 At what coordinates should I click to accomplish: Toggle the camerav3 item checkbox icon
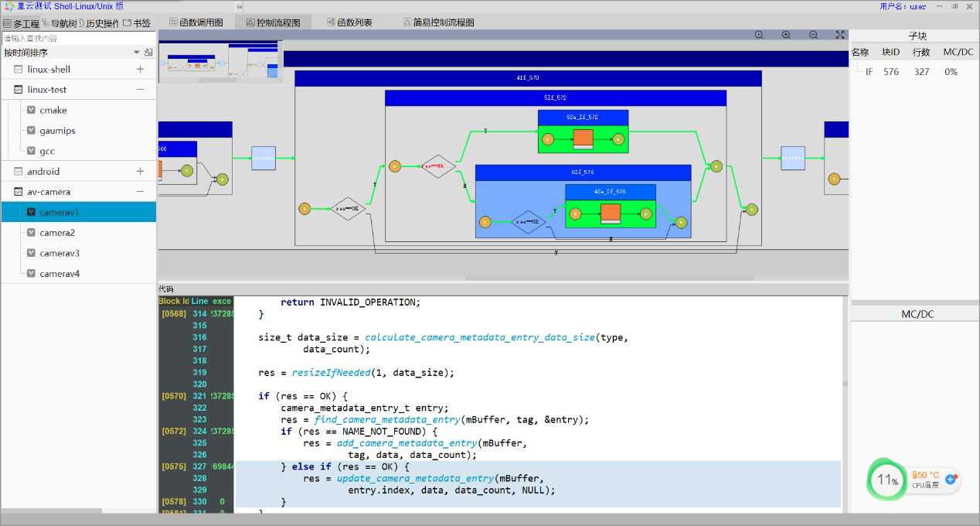click(x=32, y=253)
